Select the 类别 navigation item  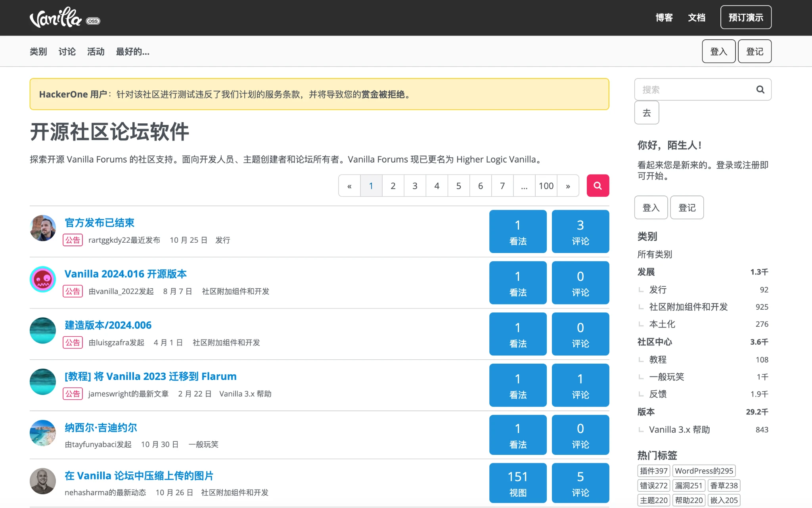pos(38,52)
